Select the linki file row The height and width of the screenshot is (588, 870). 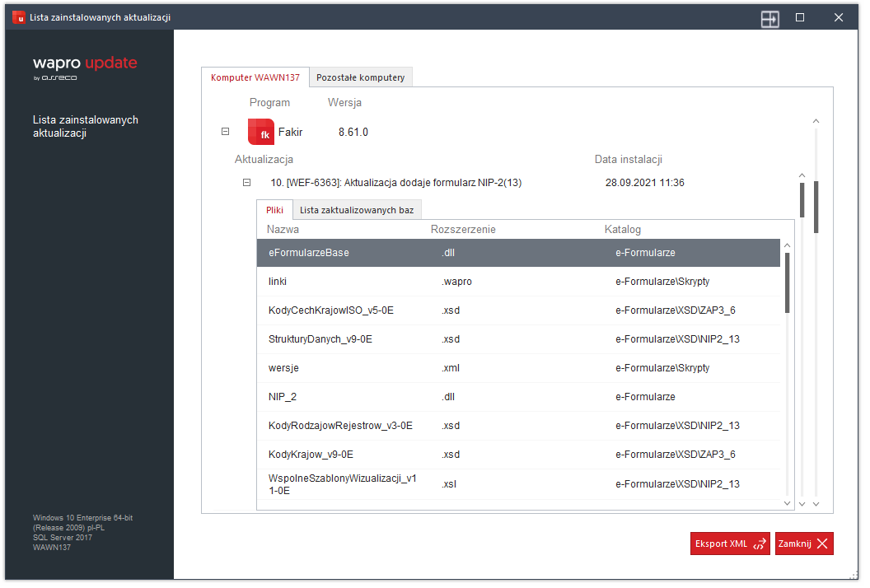tap(518, 282)
